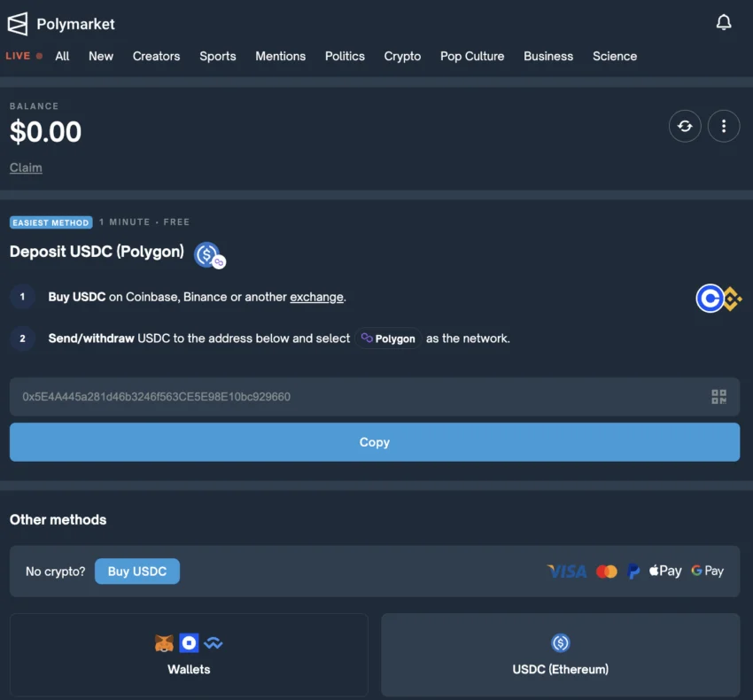Click the 1 MINUTE · FREE label
This screenshot has width=753, height=700.
coord(144,222)
